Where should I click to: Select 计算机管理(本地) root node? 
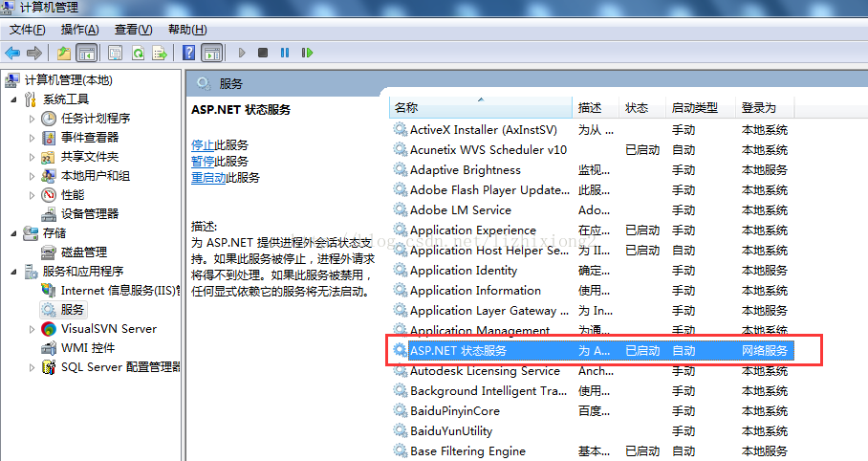pos(69,80)
